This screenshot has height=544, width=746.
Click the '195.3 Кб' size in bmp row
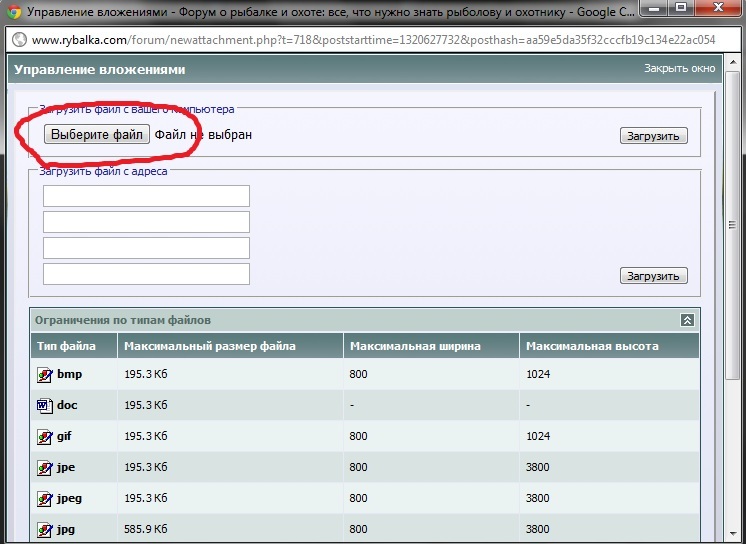point(146,374)
